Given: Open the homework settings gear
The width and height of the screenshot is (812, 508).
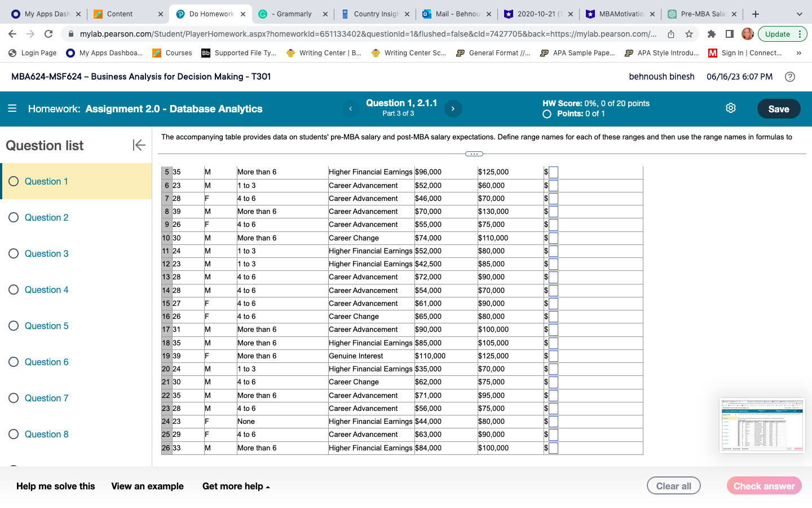Looking at the screenshot, I should (730, 108).
